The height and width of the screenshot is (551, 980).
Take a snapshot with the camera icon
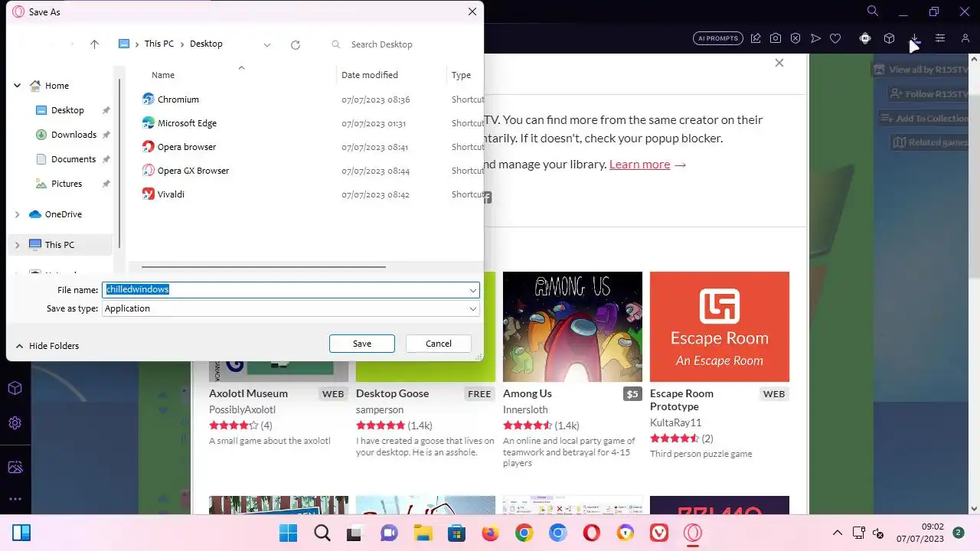click(776, 38)
